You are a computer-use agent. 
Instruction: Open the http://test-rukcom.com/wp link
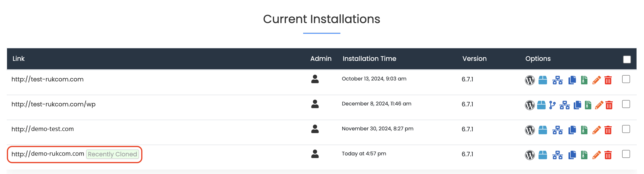coord(54,104)
